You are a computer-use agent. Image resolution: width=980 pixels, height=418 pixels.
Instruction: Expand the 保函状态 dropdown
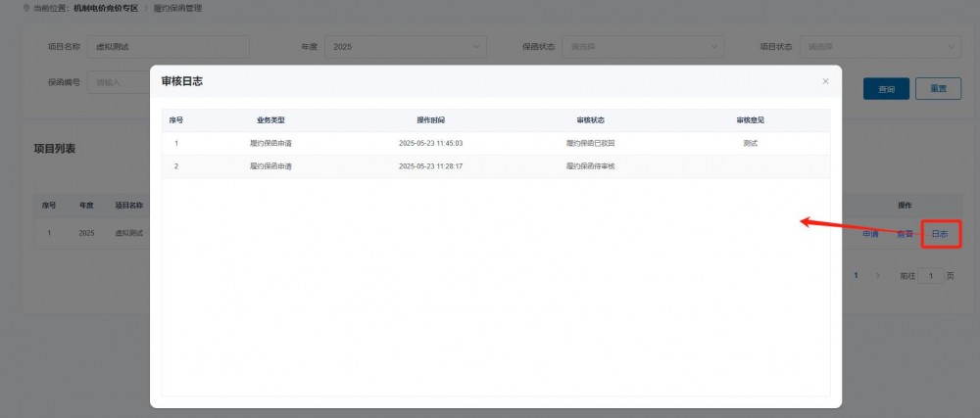[x=643, y=47]
